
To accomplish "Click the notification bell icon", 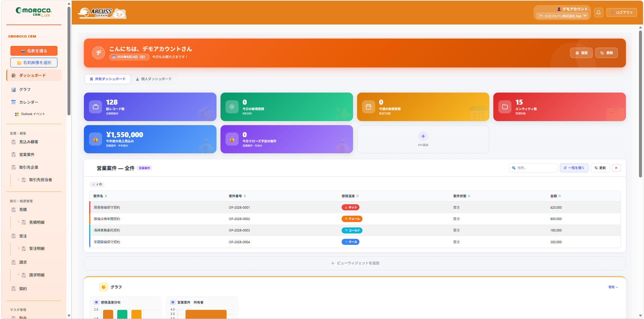I will click(598, 12).
